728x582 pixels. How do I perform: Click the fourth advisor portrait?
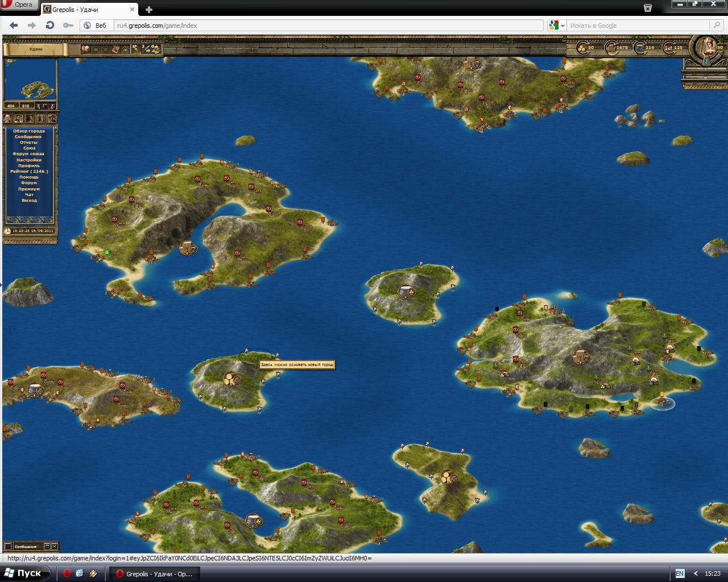pos(42,118)
